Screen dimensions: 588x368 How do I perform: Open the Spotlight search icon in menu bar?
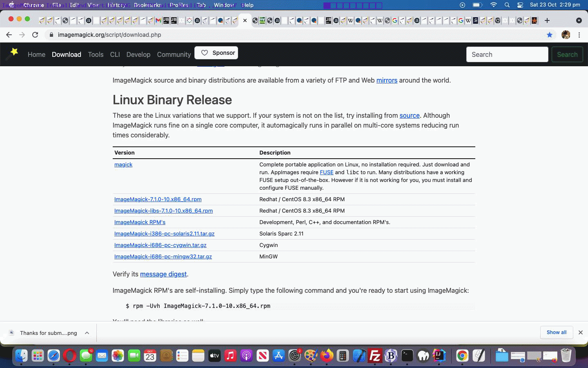click(x=507, y=5)
